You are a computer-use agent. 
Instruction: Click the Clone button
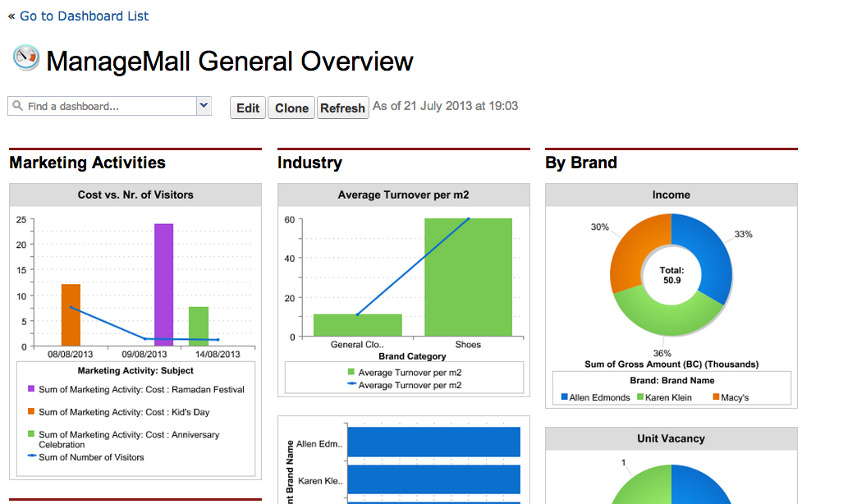click(291, 108)
